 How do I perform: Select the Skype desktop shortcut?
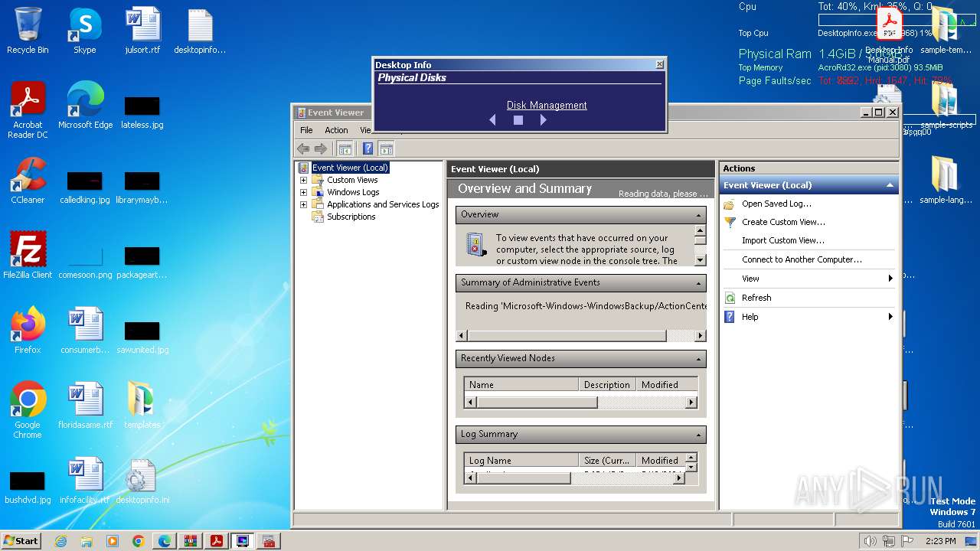coord(85,31)
